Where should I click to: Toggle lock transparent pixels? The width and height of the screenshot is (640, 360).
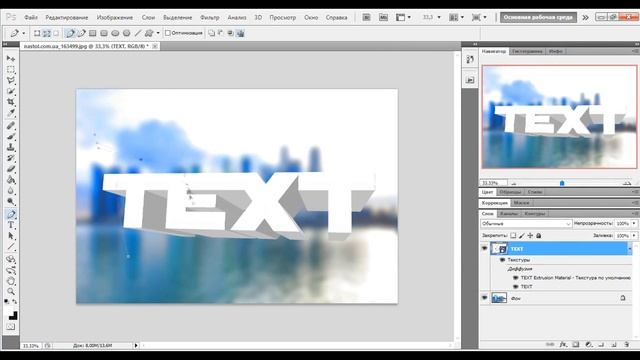pos(513,236)
